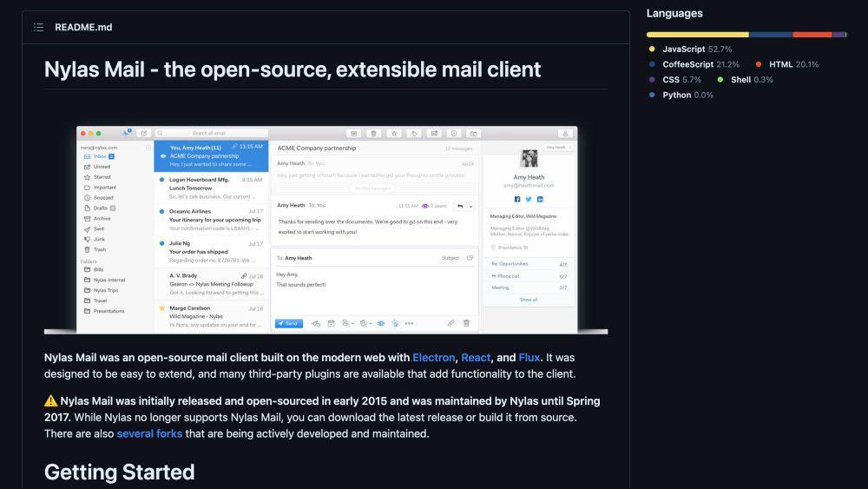Click the yellow JavaScript segment of language bar
Viewport: 868px width, 489px height.
pyautogui.click(x=698, y=35)
